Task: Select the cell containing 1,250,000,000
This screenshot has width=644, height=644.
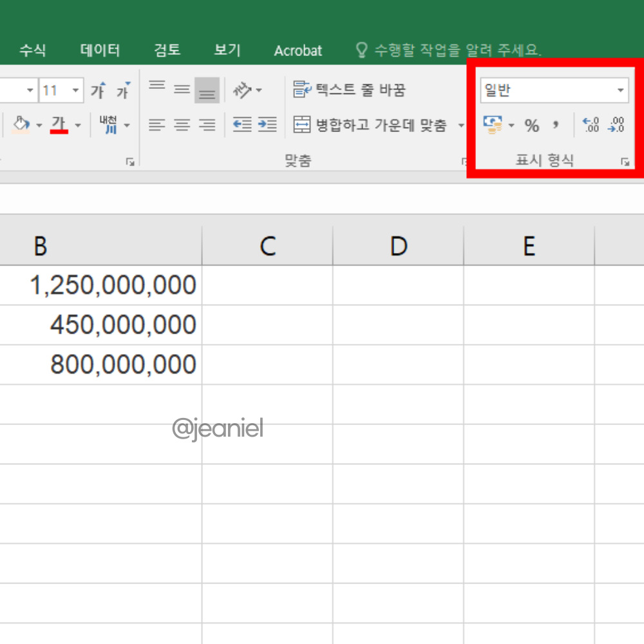Action: point(100,285)
